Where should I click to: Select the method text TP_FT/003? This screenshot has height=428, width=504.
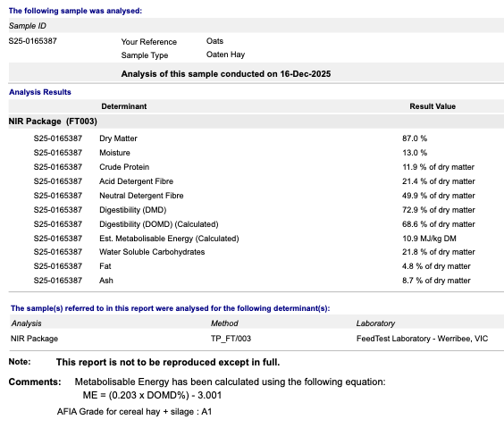point(231,339)
